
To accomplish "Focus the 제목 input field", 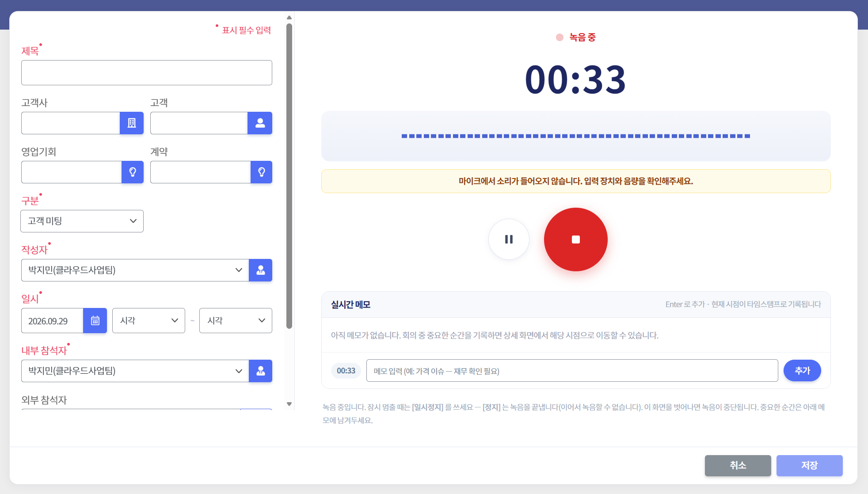I will click(x=147, y=72).
